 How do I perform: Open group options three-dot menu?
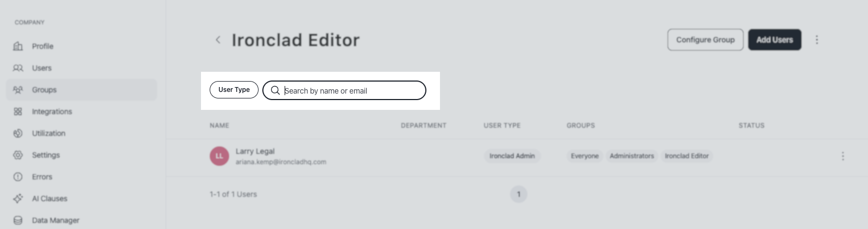pos(817,40)
